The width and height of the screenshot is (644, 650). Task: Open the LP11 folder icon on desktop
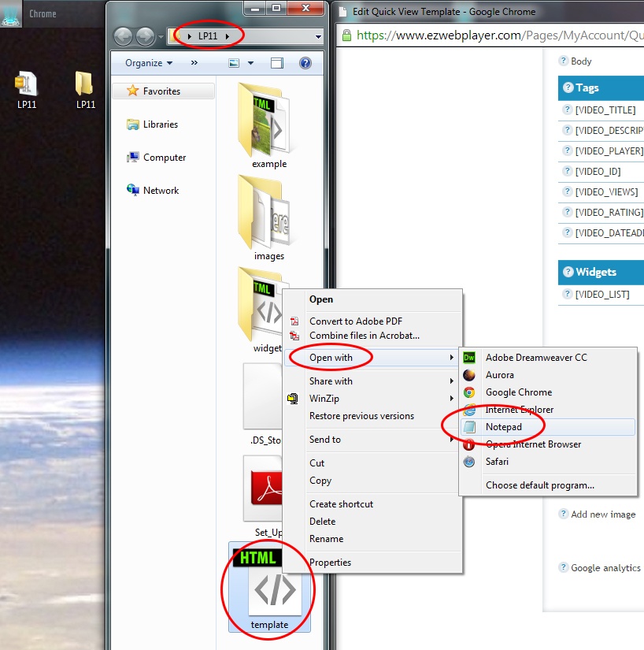85,90
